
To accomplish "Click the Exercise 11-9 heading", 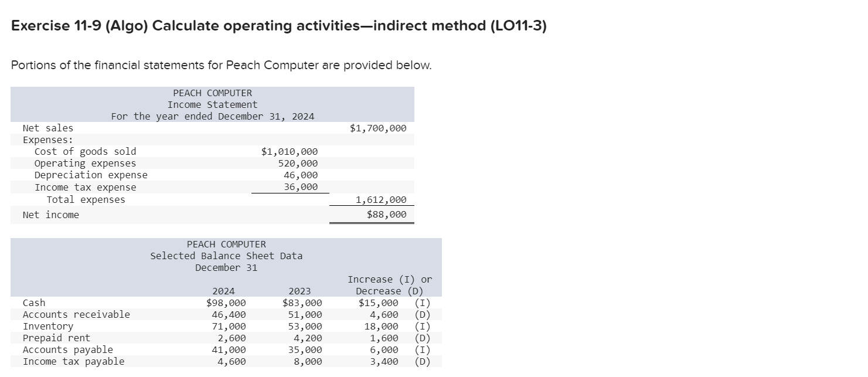I will [x=279, y=26].
